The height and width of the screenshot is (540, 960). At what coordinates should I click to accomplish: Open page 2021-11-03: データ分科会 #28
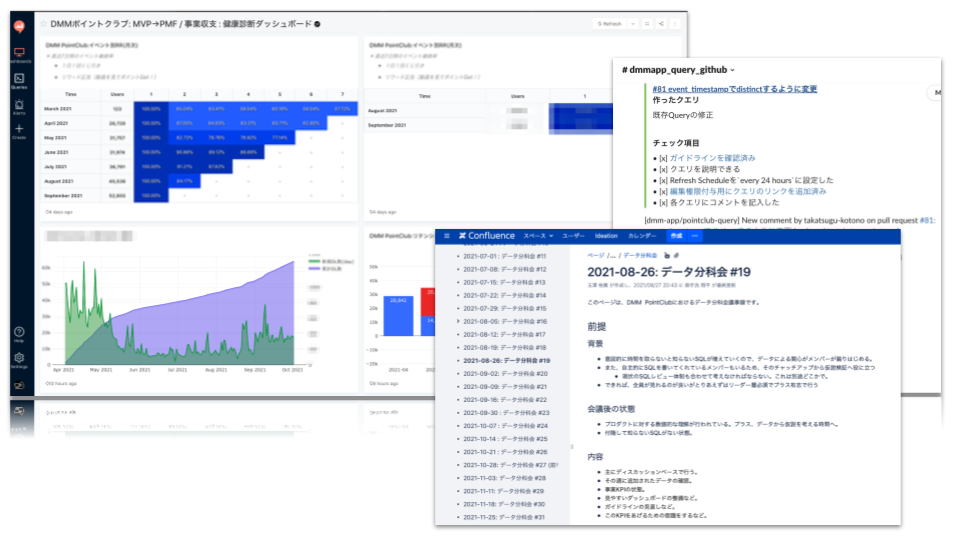(504, 478)
